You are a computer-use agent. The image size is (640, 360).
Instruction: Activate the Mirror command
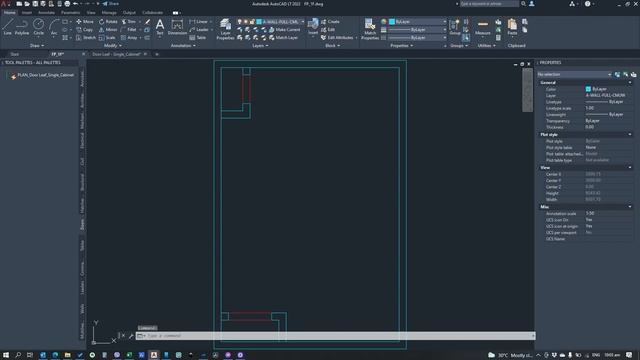point(108,30)
